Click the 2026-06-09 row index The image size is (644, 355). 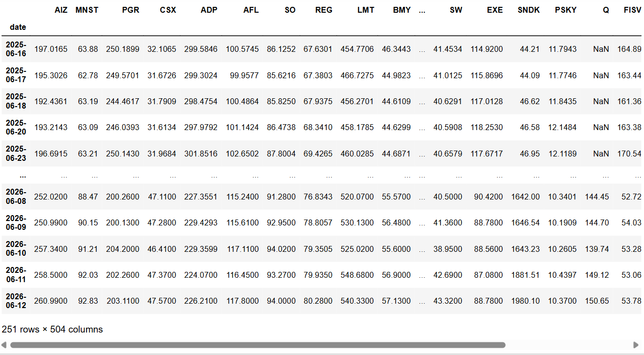[16, 222]
